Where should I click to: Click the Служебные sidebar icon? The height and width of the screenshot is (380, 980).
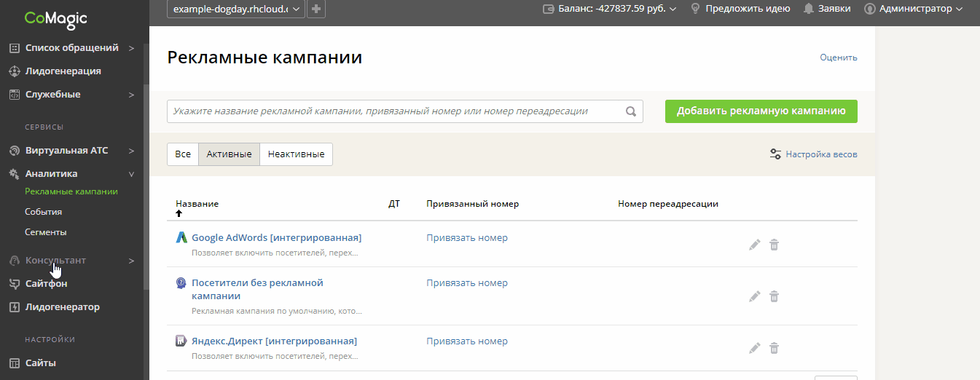click(14, 95)
